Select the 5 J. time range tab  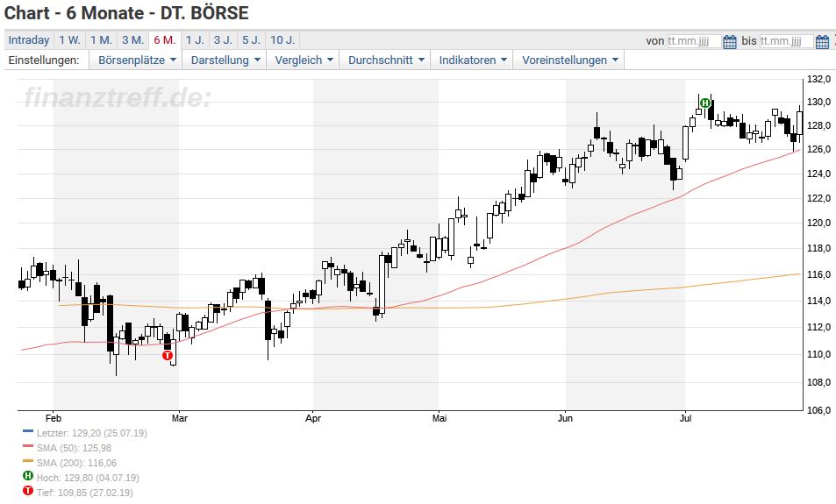click(251, 40)
